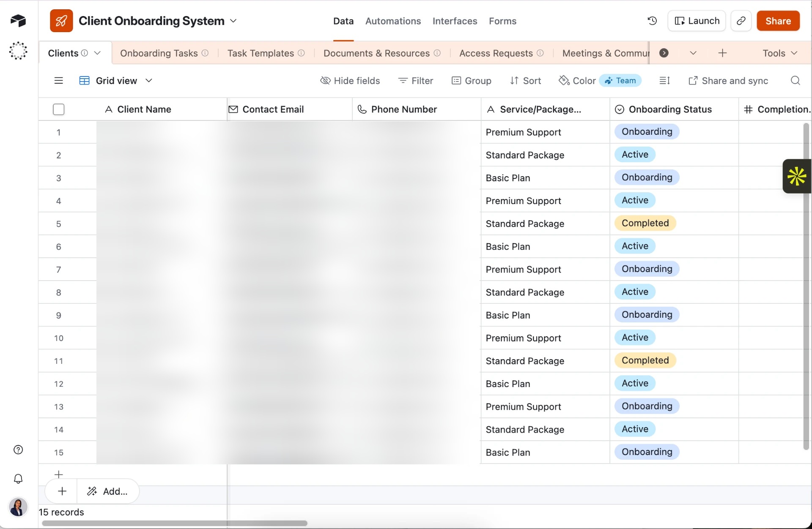The image size is (812, 529).
Task: Click the Completed status tag in row 5
Action: 645,223
